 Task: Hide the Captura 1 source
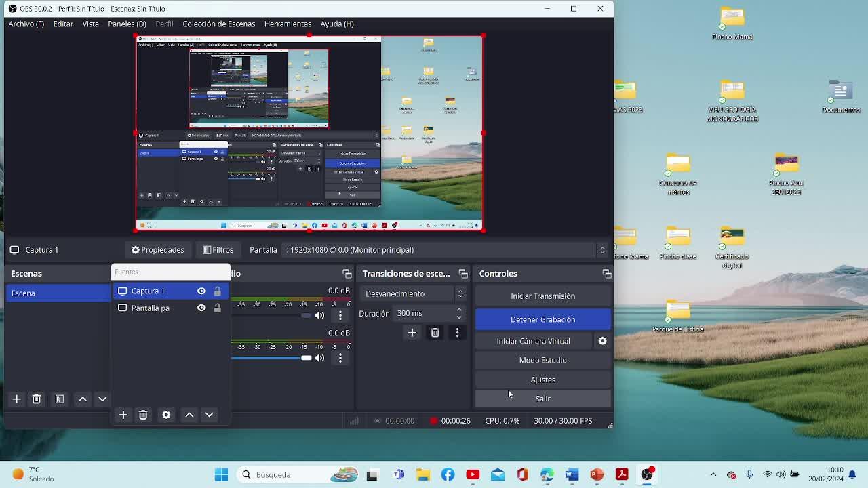coord(201,291)
